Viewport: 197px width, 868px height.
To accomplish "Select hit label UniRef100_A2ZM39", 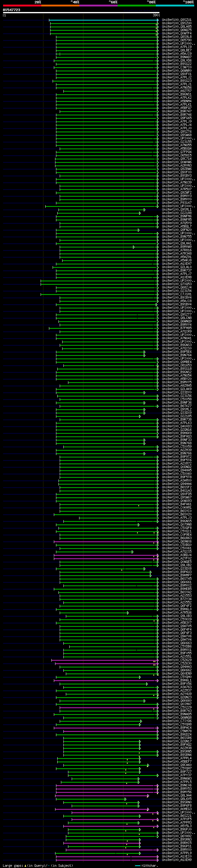I will (177, 450).
